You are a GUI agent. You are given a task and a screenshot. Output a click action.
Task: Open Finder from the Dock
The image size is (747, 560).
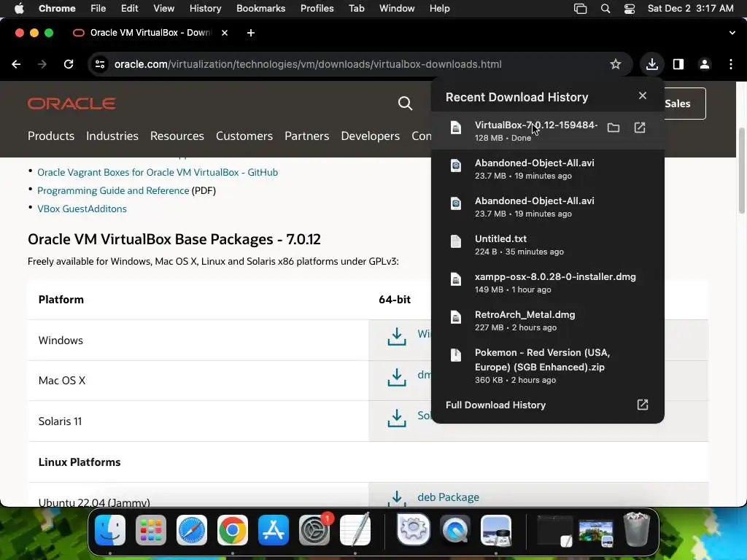click(x=110, y=529)
